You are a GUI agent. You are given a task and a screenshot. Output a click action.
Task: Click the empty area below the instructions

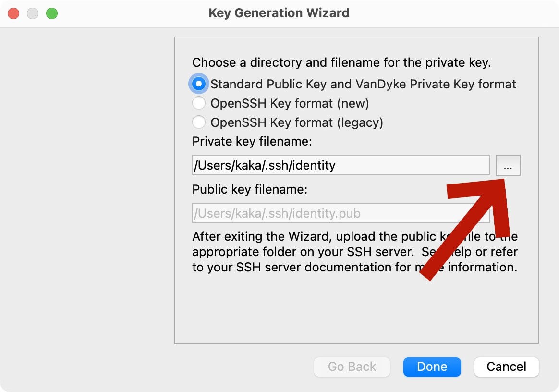(x=355, y=307)
